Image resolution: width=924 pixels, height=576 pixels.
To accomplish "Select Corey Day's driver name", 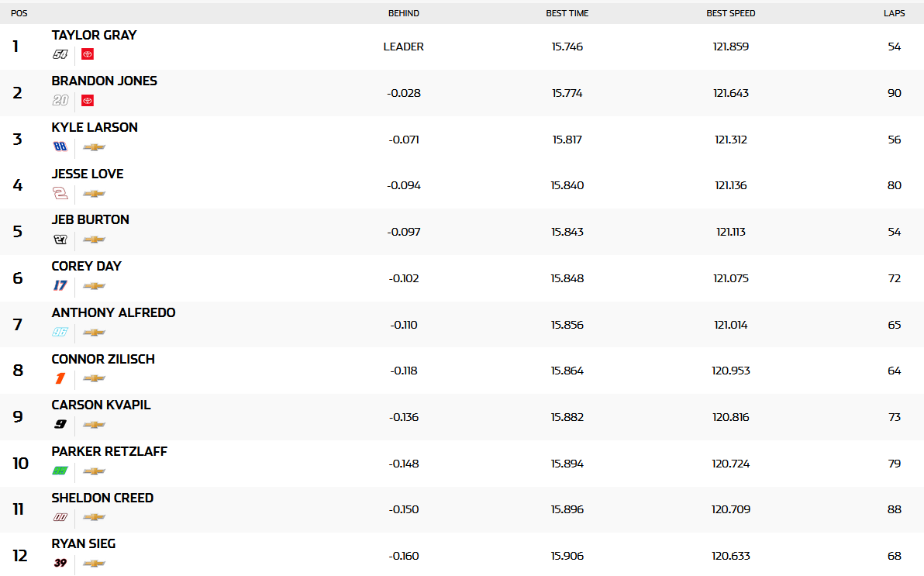I will click(86, 266).
